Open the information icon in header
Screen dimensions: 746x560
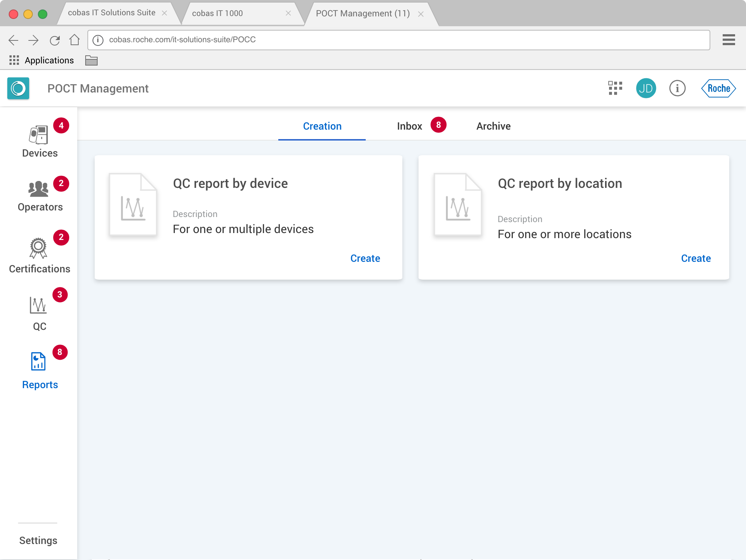point(677,88)
